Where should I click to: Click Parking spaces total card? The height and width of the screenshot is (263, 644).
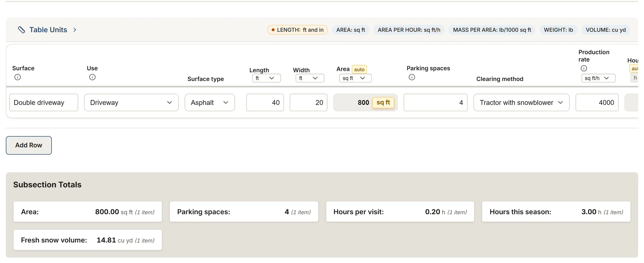tap(244, 212)
